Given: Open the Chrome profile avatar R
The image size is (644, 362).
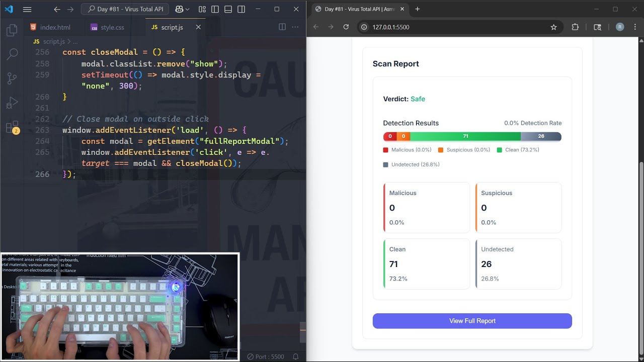Looking at the screenshot, I should coord(620,27).
